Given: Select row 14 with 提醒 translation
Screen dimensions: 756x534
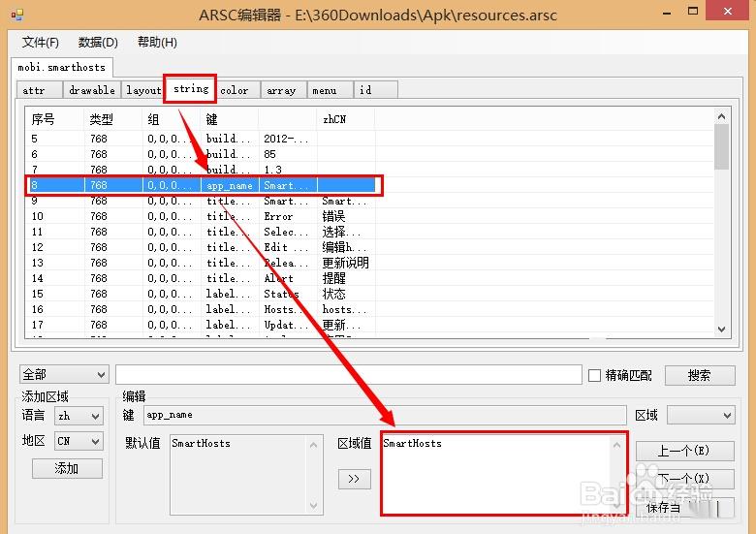Looking at the screenshot, I should click(x=200, y=278).
